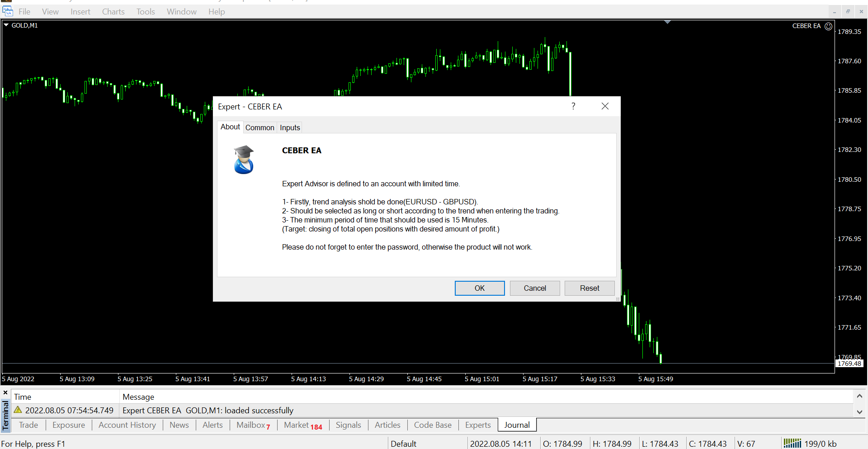The image size is (868, 449).
Task: Click the connection status bars icon
Action: tap(792, 443)
